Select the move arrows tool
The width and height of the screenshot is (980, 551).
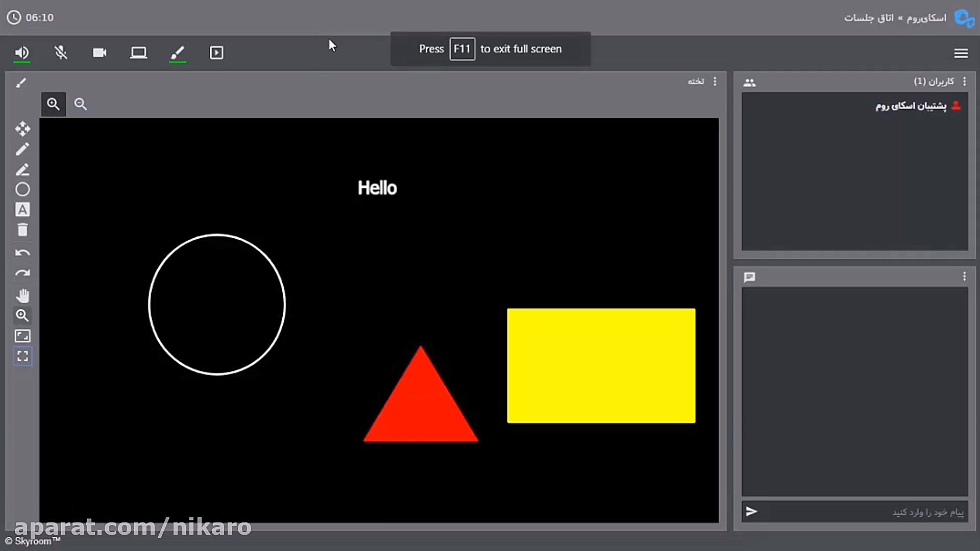click(22, 129)
